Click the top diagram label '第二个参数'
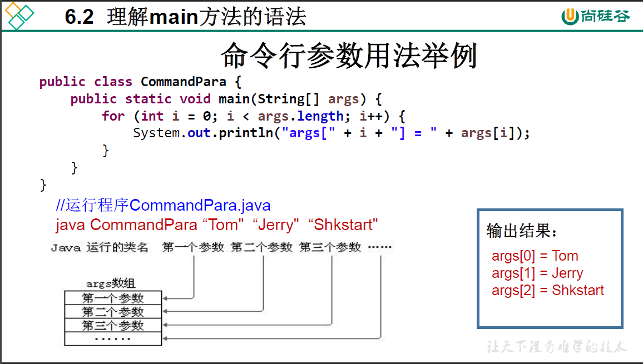This screenshot has width=643, height=364. [x=261, y=247]
